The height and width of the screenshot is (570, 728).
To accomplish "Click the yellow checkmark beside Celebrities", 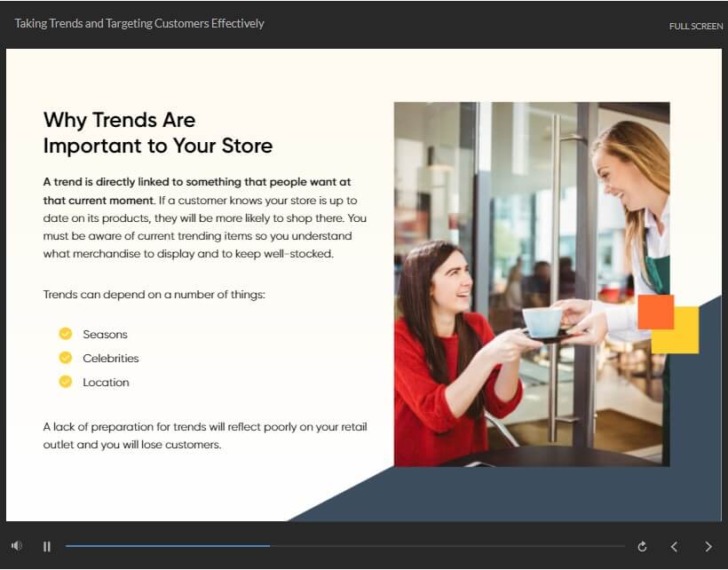I will pyautogui.click(x=65, y=358).
